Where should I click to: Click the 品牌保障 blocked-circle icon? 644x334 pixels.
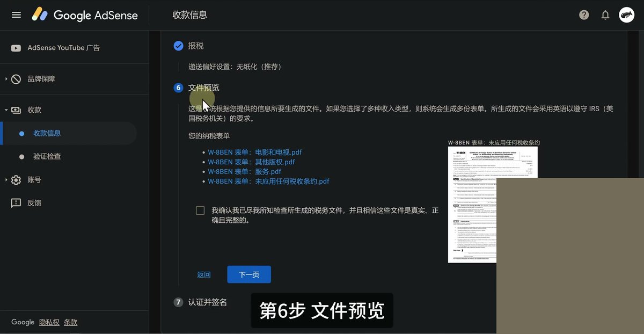coord(16,79)
